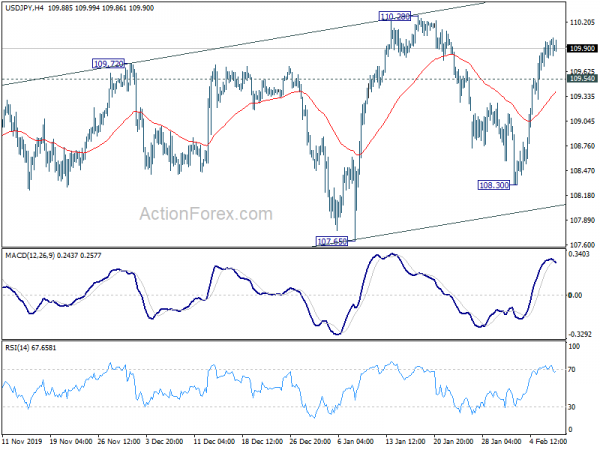The image size is (600, 450).
Task: Click the 109.335 price axis value
Action: pyautogui.click(x=582, y=96)
